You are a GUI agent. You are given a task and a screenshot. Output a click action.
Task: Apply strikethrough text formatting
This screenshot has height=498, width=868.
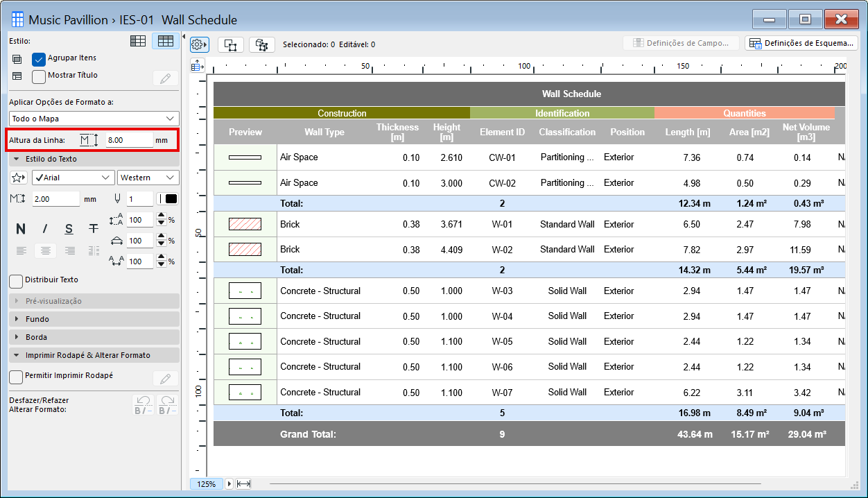pyautogui.click(x=93, y=229)
